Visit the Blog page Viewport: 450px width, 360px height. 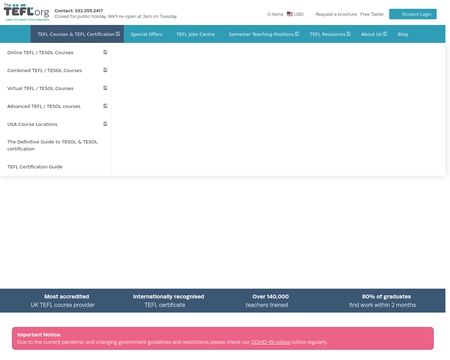[403, 34]
